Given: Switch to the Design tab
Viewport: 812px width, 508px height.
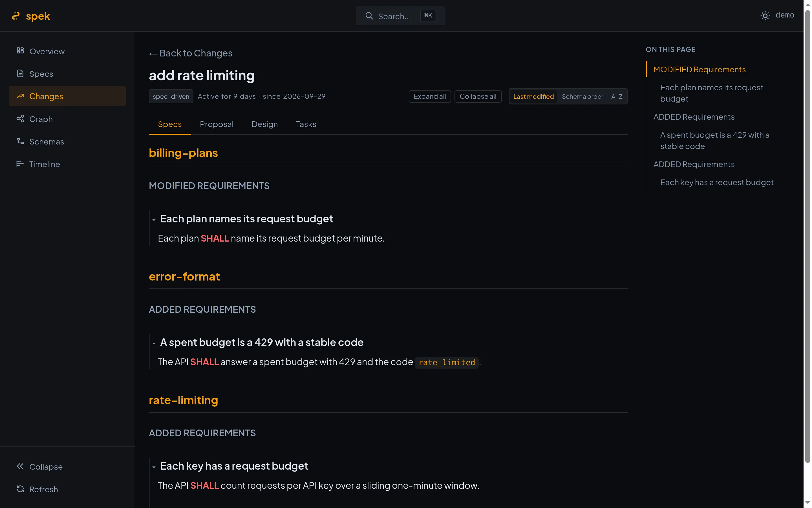Looking at the screenshot, I should pos(264,124).
